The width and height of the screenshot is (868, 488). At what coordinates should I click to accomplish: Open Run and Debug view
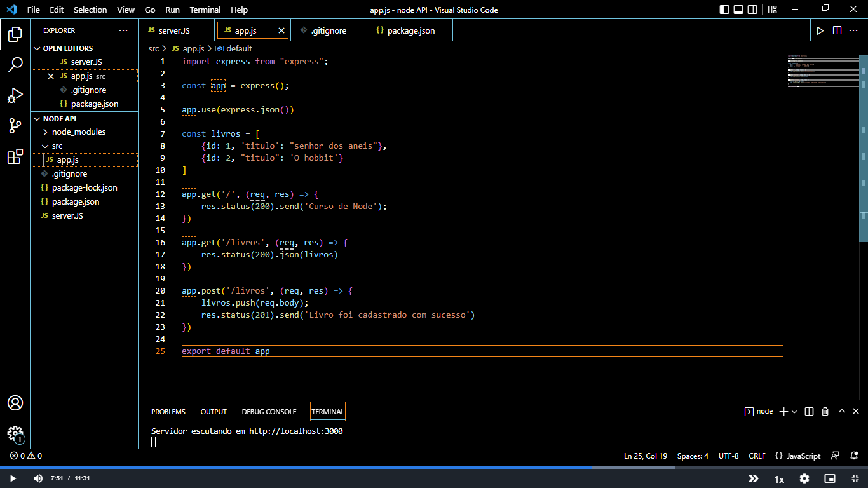[15, 95]
